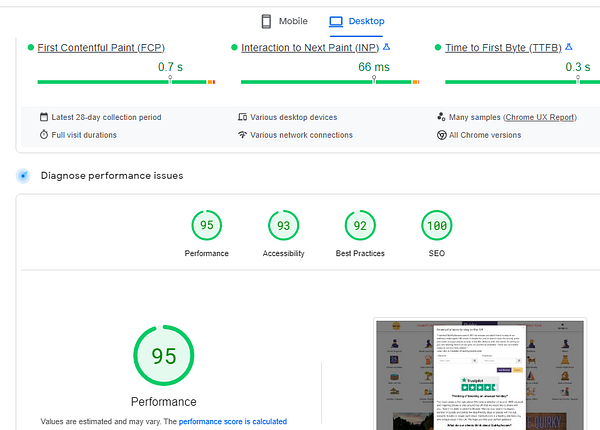
Task: Open the performance score is calculated link
Action: pos(233,422)
